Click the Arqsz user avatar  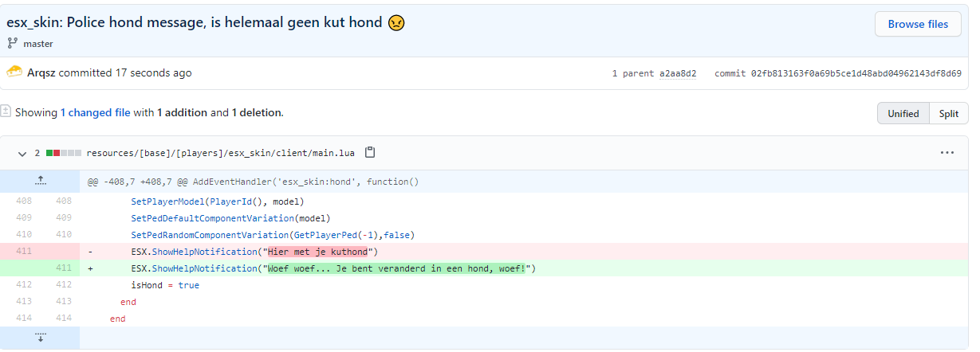pos(14,72)
